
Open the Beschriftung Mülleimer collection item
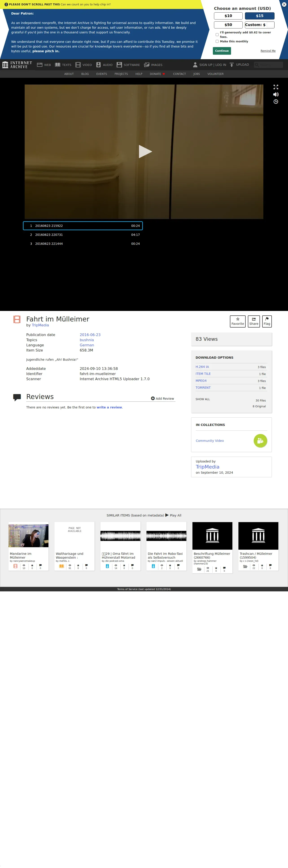coord(212,548)
